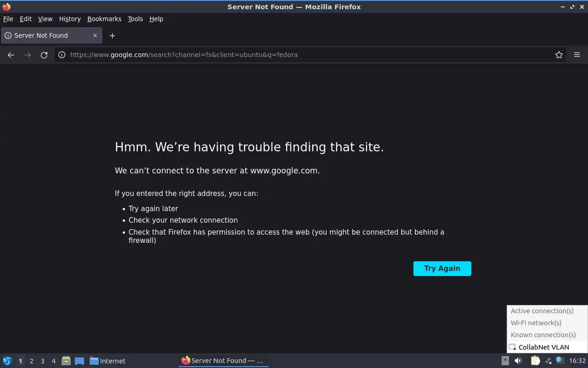
Task: Go back using the back arrow
Action: click(x=11, y=55)
